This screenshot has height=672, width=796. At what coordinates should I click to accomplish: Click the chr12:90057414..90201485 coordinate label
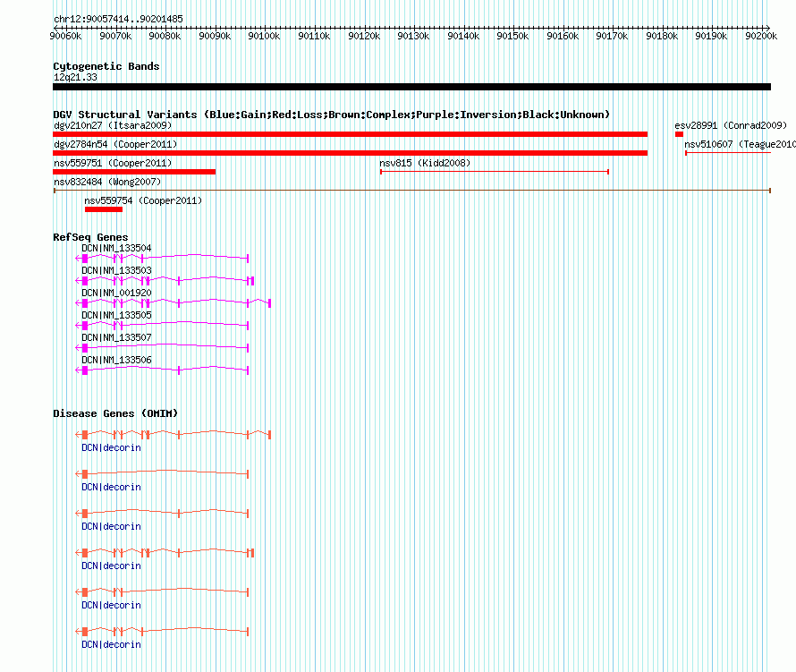tap(118, 19)
